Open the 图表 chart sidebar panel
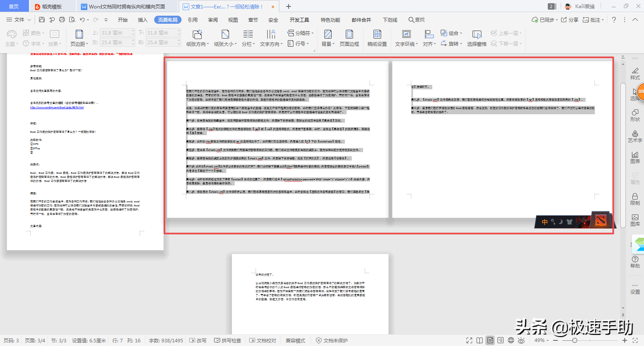Viewport: 644px width, 346px height. tap(635, 157)
